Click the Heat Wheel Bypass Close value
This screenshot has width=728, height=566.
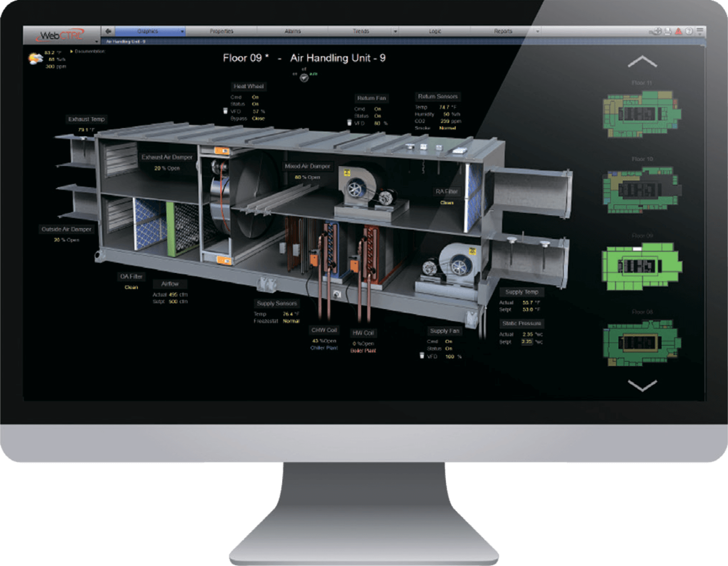click(x=258, y=118)
